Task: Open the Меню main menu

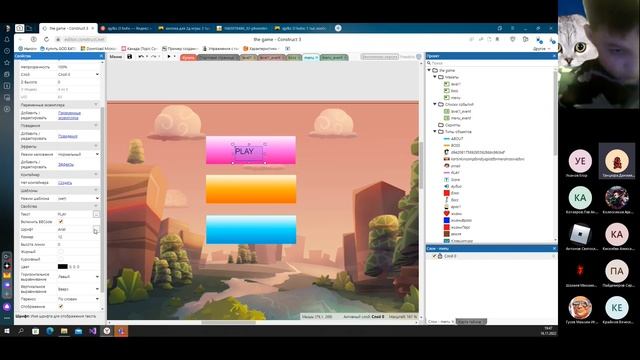Action: point(116,56)
